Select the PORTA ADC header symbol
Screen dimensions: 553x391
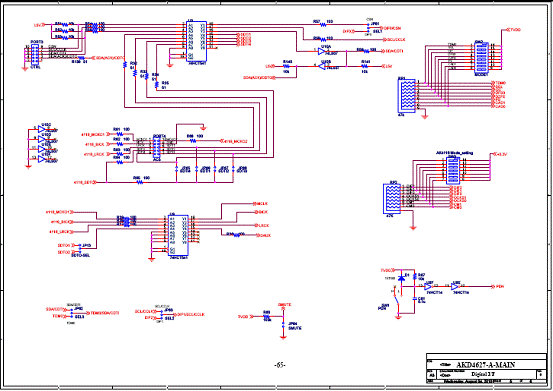click(156, 147)
